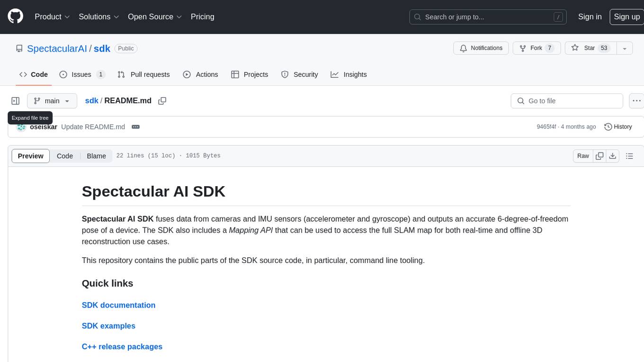Viewport: 644px width, 362px height.
Task: Open the README outline list
Action: 629,156
